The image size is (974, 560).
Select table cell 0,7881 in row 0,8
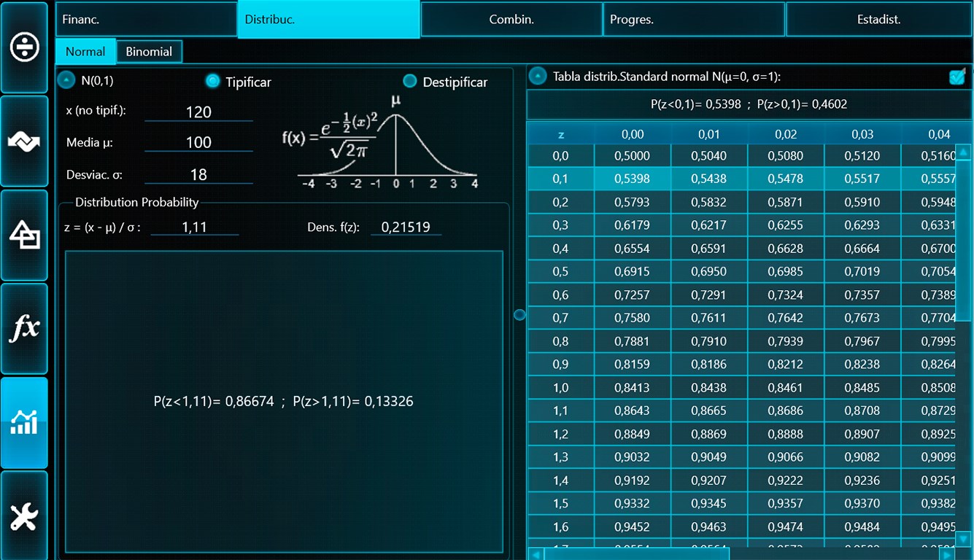[x=633, y=341]
